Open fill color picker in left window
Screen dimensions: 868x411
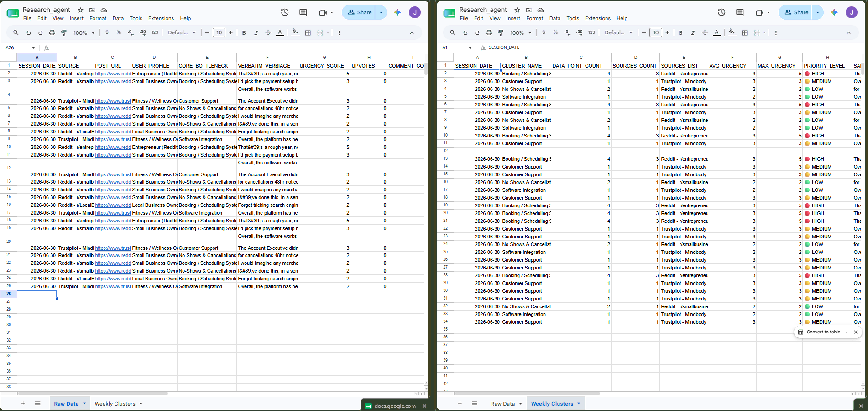tap(295, 33)
